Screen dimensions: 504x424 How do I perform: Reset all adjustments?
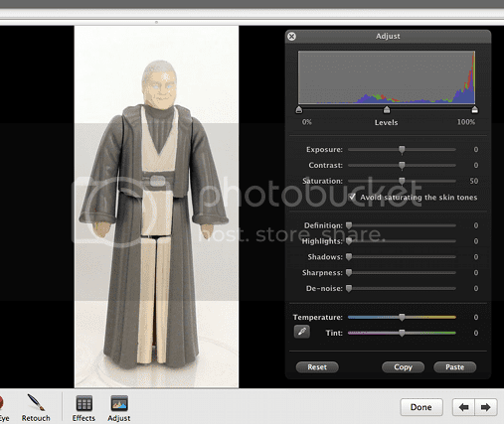click(317, 367)
